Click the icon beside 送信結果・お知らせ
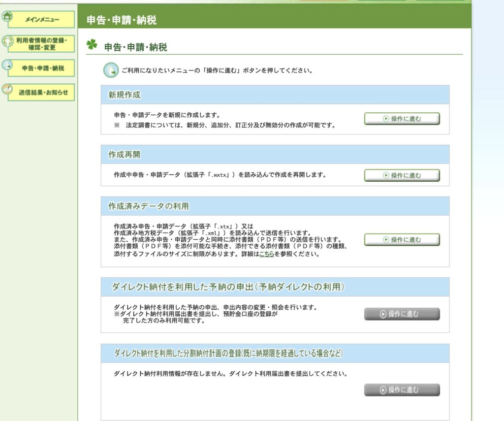Viewport: 504px width, 421px height. 7,89
